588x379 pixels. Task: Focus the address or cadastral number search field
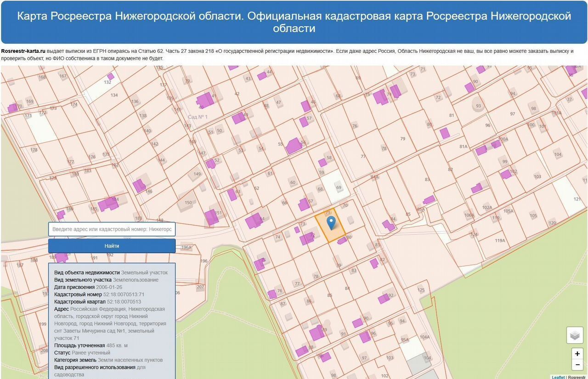(x=112, y=229)
